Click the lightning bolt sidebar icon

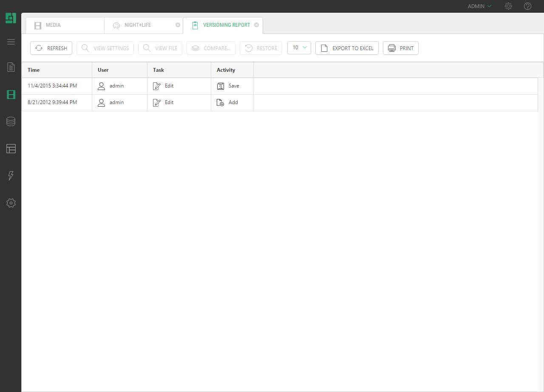pos(11,176)
